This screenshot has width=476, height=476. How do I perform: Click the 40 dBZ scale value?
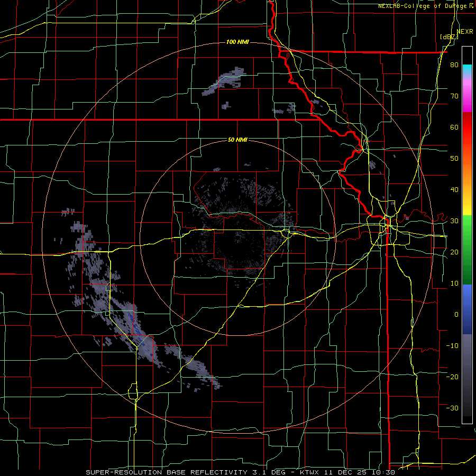coord(454,190)
